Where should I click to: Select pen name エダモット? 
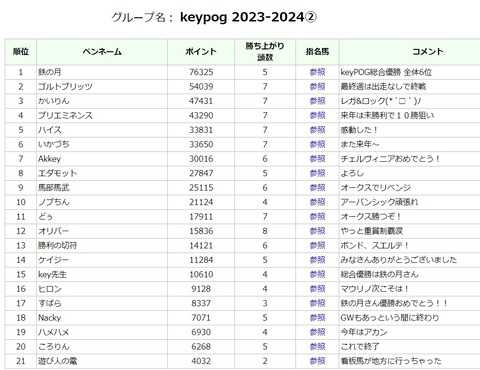point(57,173)
